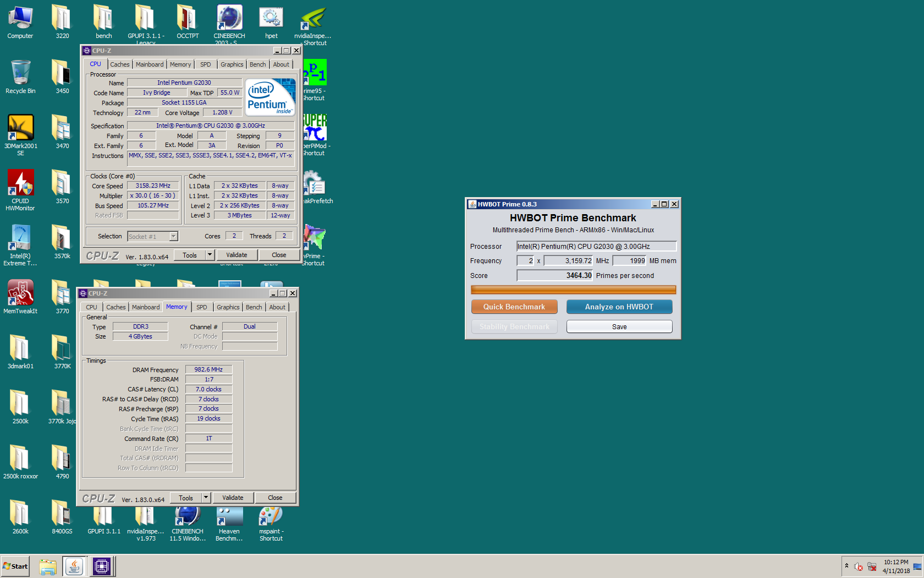Image resolution: width=924 pixels, height=578 pixels.
Task: Click the frequency field 3,159.72
Action: pyautogui.click(x=568, y=260)
